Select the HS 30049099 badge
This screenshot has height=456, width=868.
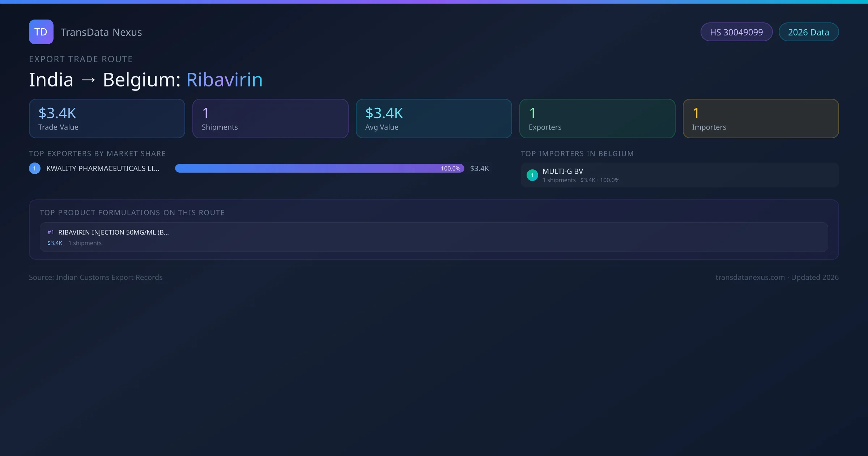click(x=736, y=32)
